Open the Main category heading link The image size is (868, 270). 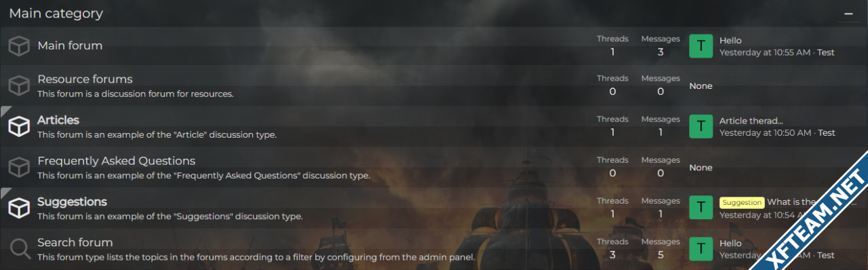click(56, 13)
